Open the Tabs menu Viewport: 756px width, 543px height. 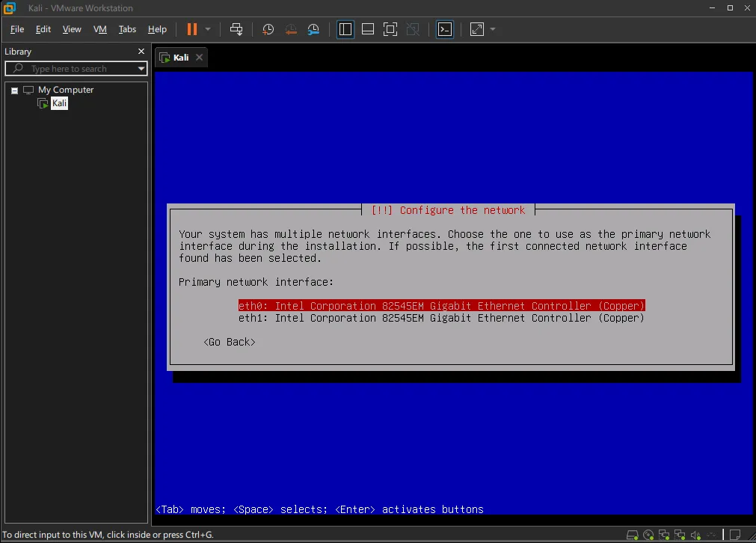(127, 29)
